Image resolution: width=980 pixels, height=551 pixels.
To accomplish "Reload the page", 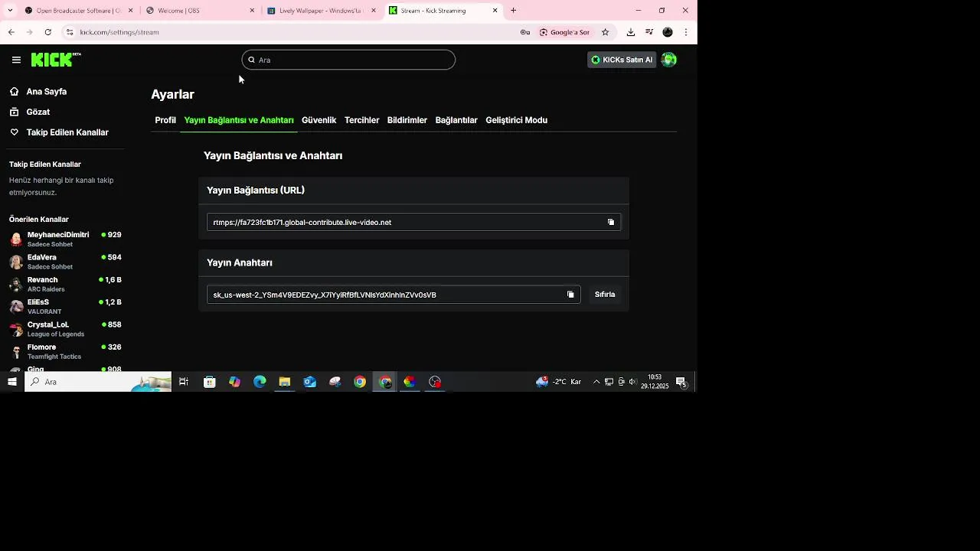I will (47, 32).
